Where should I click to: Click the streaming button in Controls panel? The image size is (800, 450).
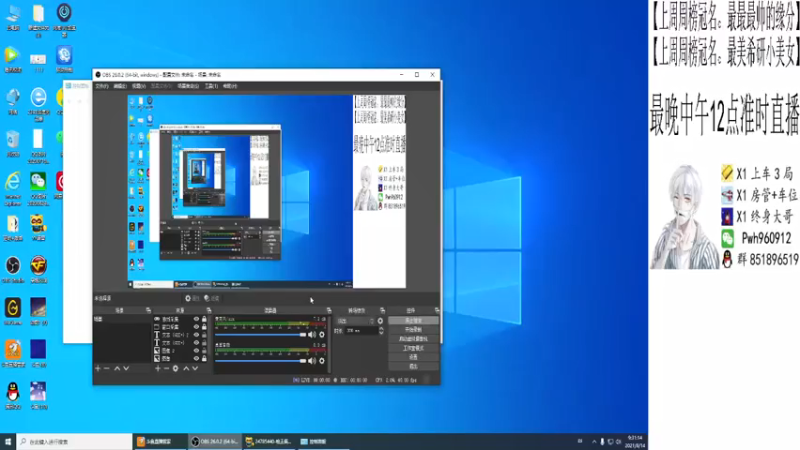click(413, 321)
